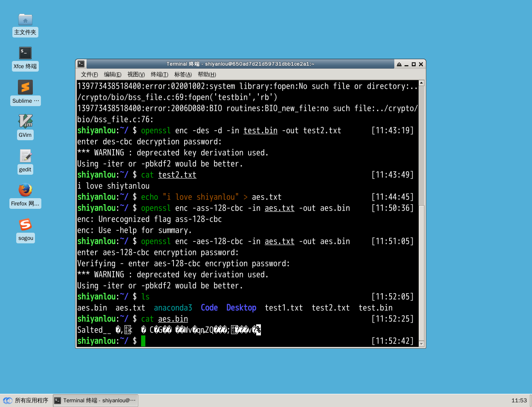Screen dimensions: 532x407
Task: Roll up the terminal window via title bar button
Action: tap(399, 64)
